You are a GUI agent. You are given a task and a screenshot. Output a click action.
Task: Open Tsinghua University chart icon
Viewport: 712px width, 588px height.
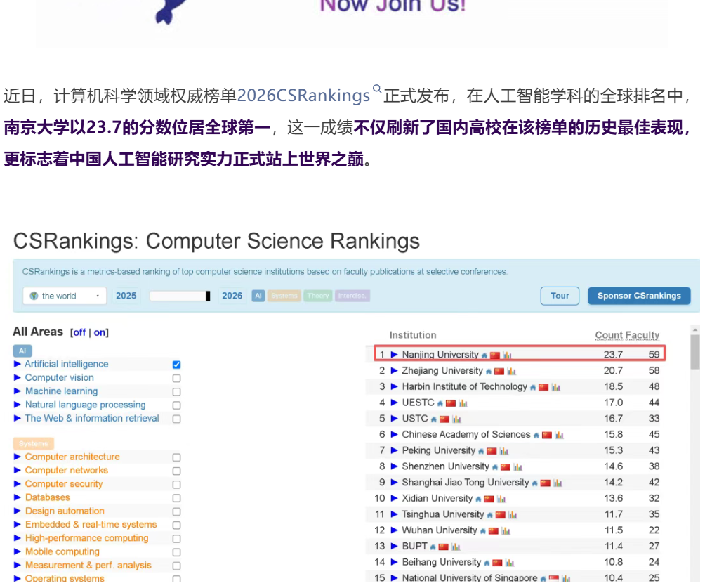(x=513, y=515)
